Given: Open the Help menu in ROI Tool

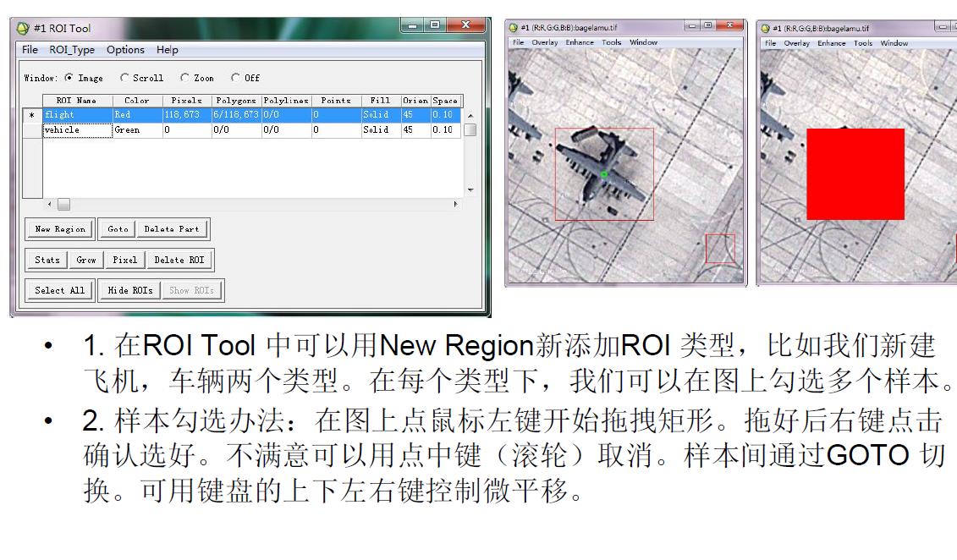Looking at the screenshot, I should pos(168,50).
